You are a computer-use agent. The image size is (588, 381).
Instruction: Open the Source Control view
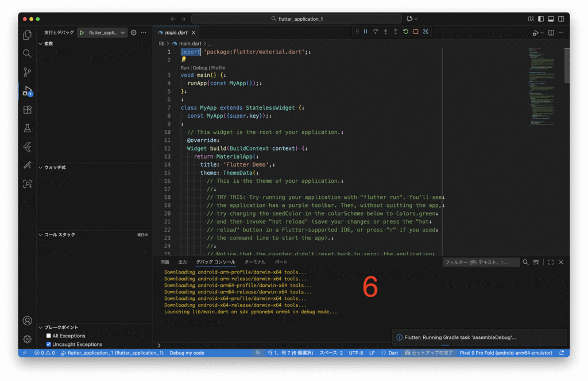27,72
